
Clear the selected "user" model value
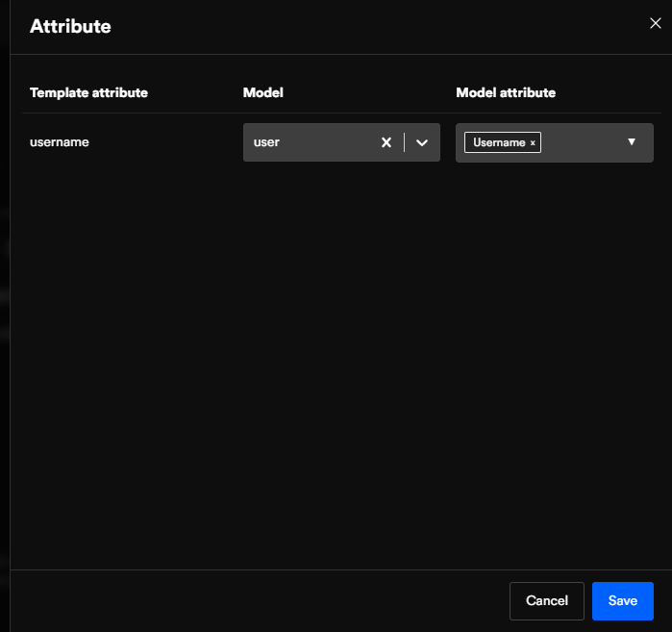pos(386,142)
